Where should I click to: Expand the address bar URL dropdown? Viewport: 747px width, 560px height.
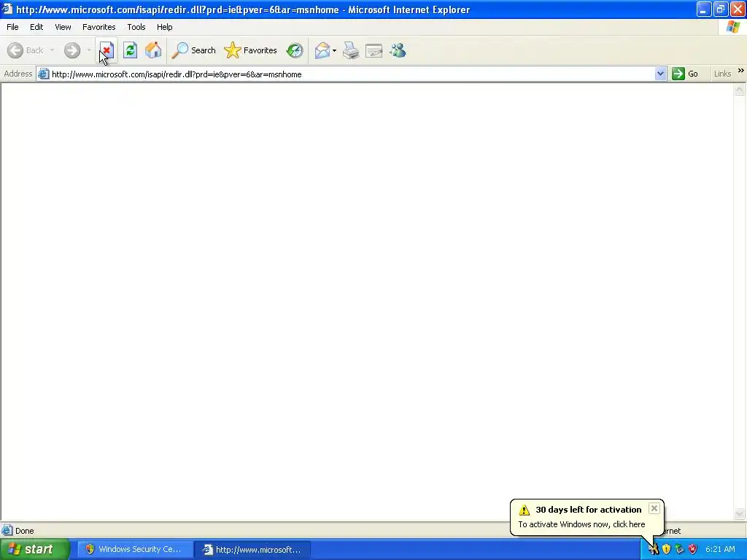(660, 74)
